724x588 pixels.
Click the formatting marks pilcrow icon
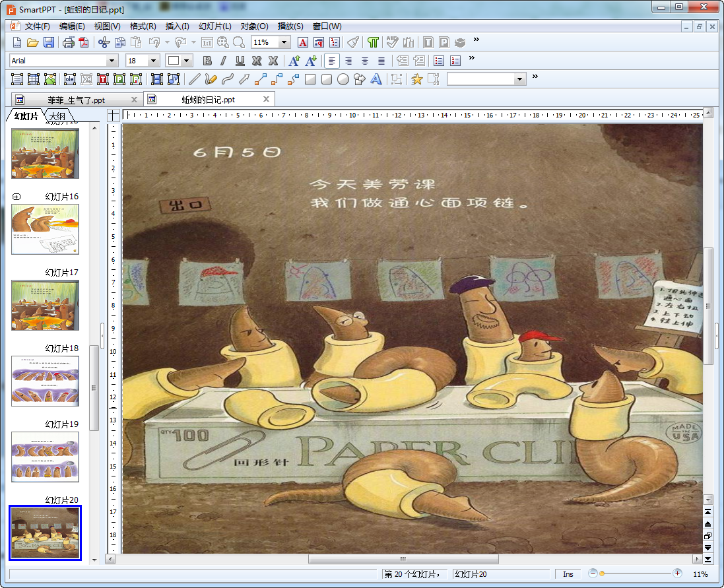[373, 42]
